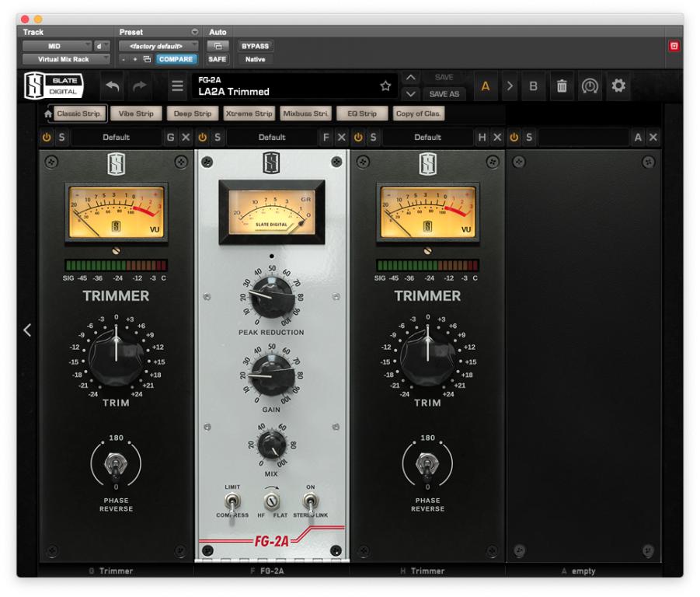
Task: Click slot letter G on first module
Action: click(x=171, y=138)
